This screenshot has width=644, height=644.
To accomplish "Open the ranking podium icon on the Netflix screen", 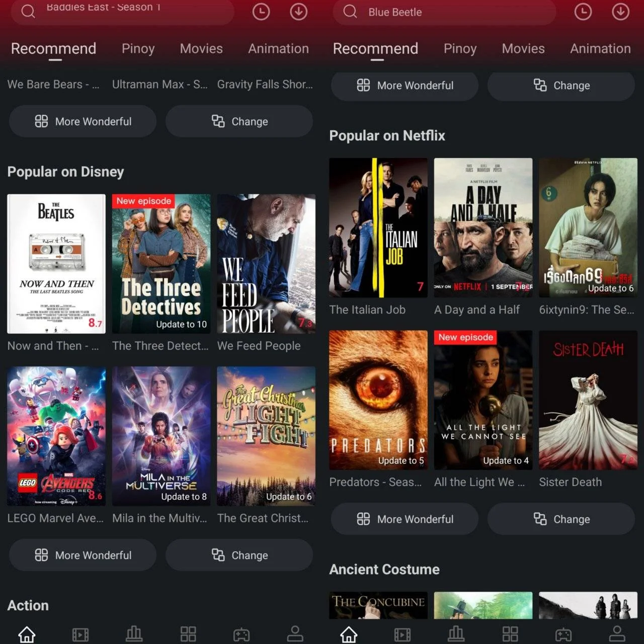I will (x=456, y=634).
